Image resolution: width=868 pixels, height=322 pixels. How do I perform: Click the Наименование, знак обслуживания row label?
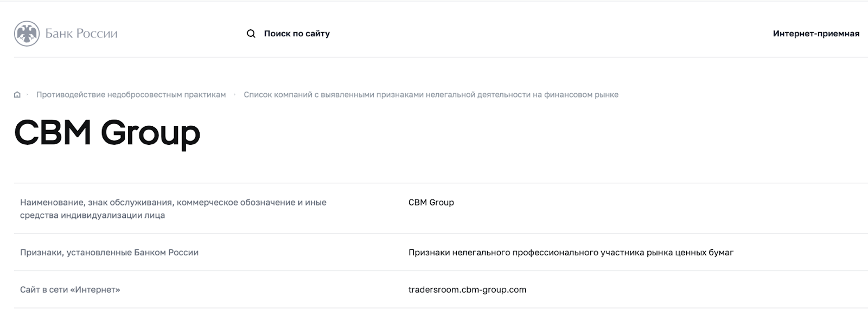(x=173, y=209)
